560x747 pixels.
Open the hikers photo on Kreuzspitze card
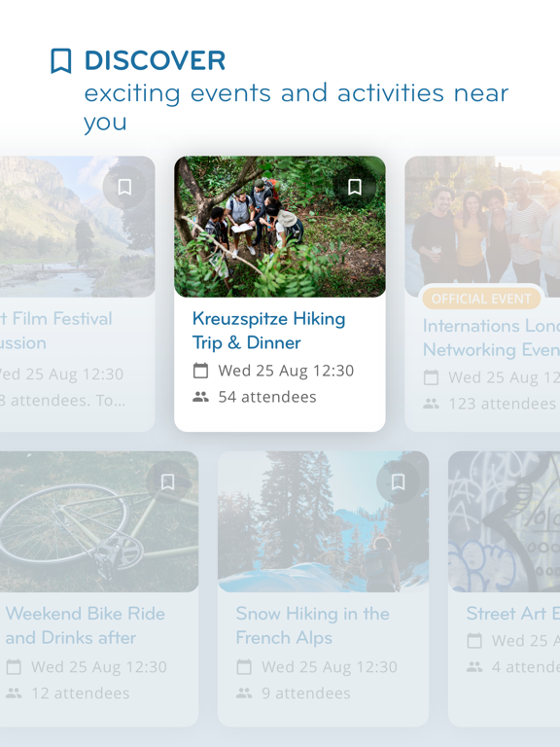(280, 227)
